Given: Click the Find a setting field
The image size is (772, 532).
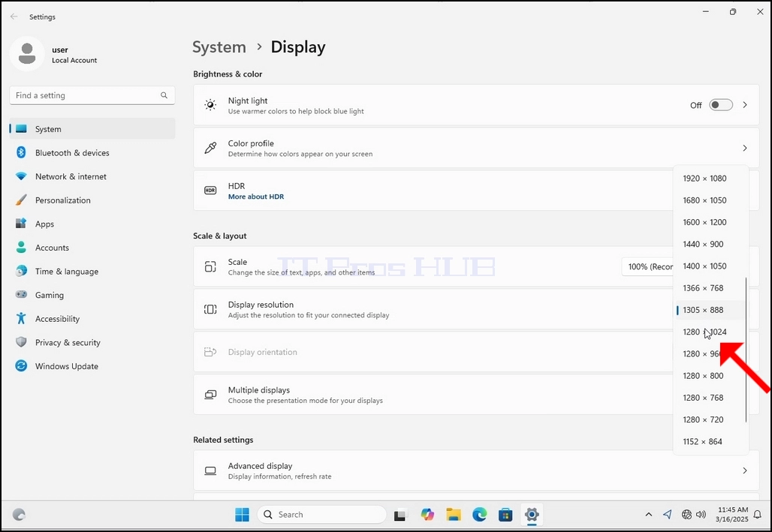Looking at the screenshot, I should pos(92,95).
